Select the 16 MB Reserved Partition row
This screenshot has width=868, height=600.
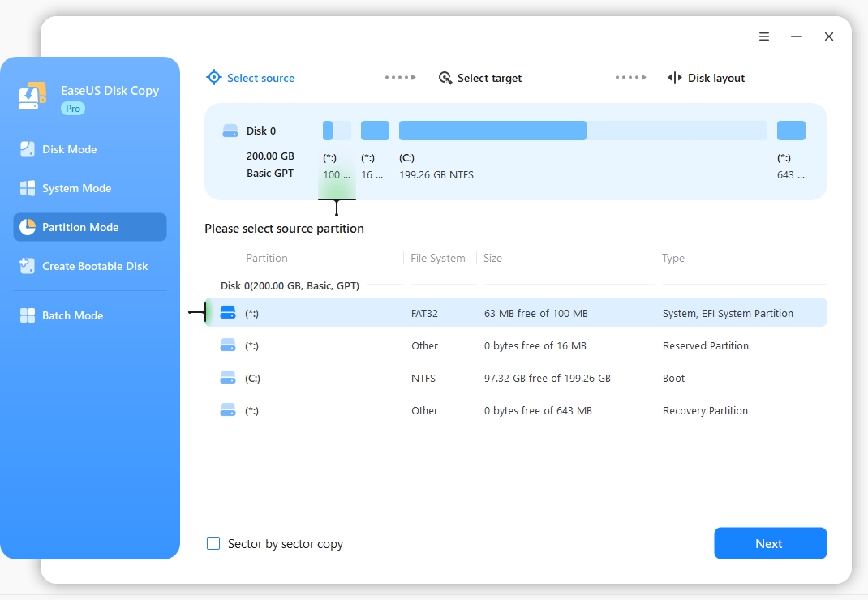click(519, 345)
